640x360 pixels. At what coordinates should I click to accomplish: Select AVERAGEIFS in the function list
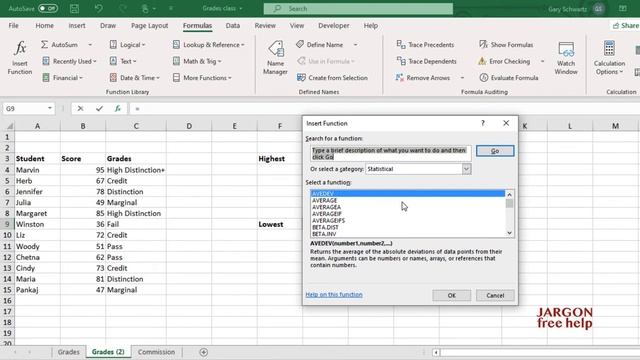click(407, 220)
